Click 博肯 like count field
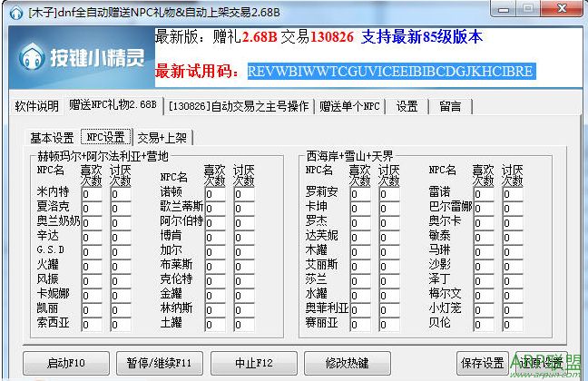 coord(215,238)
